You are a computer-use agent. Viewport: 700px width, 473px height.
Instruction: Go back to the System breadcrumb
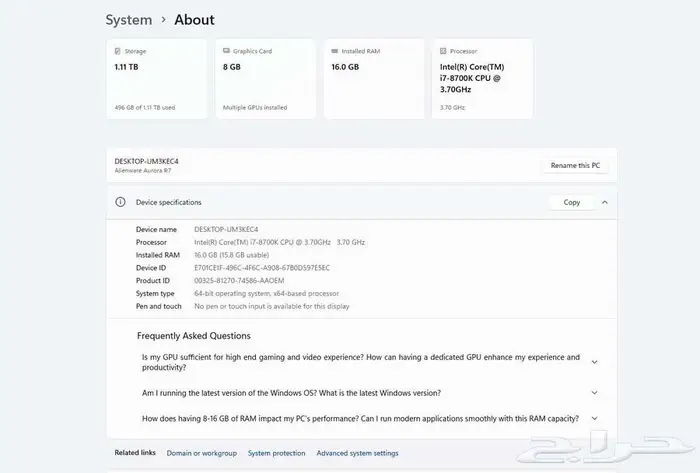(x=129, y=20)
